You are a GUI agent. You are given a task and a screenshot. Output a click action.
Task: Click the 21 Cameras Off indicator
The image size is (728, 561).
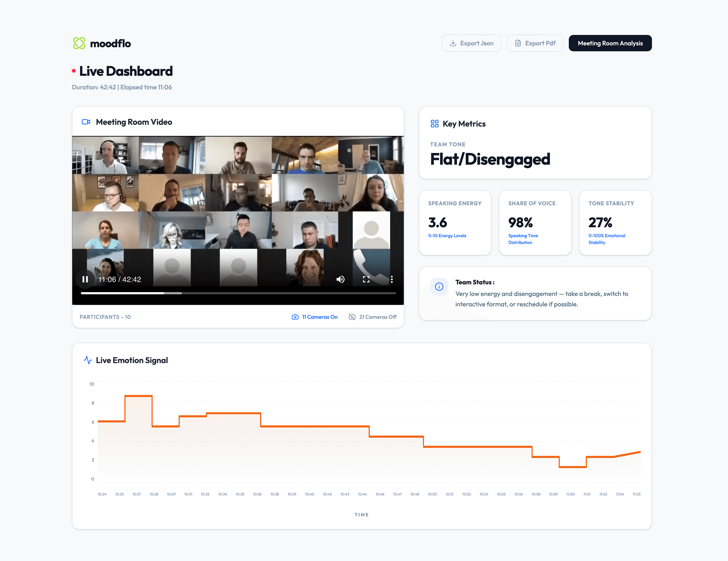[373, 317]
